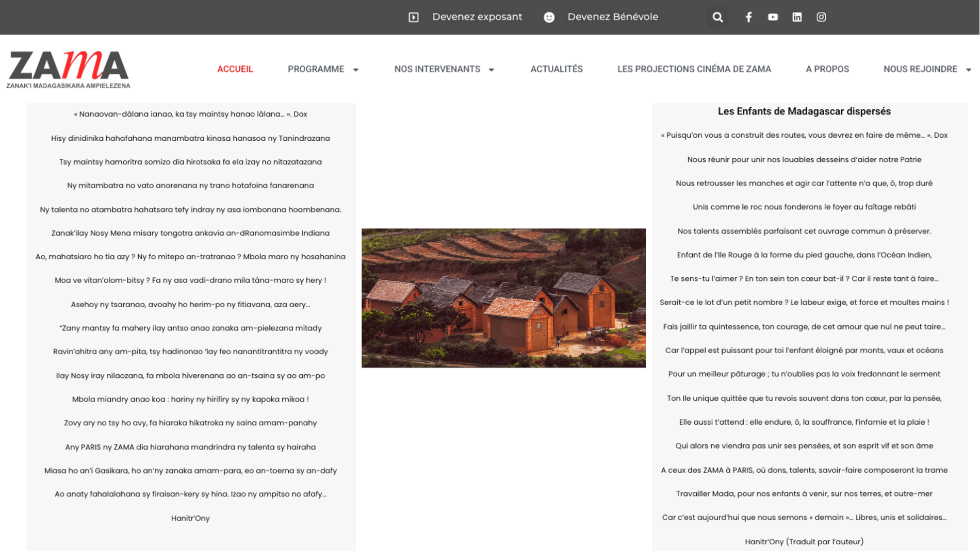Image resolution: width=980 pixels, height=551 pixels.
Task: Visit the Facebook page icon
Action: [x=748, y=17]
